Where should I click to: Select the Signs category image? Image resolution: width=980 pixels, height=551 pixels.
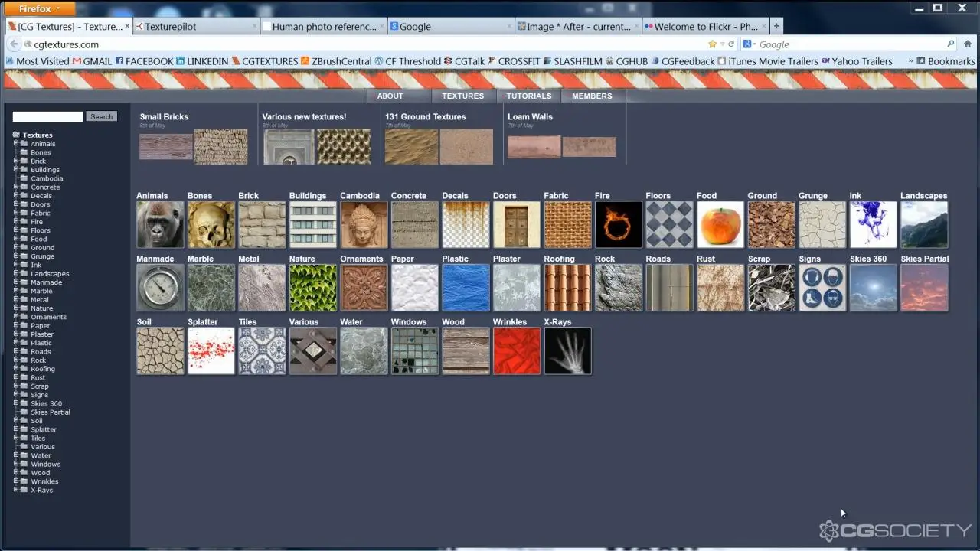click(822, 288)
